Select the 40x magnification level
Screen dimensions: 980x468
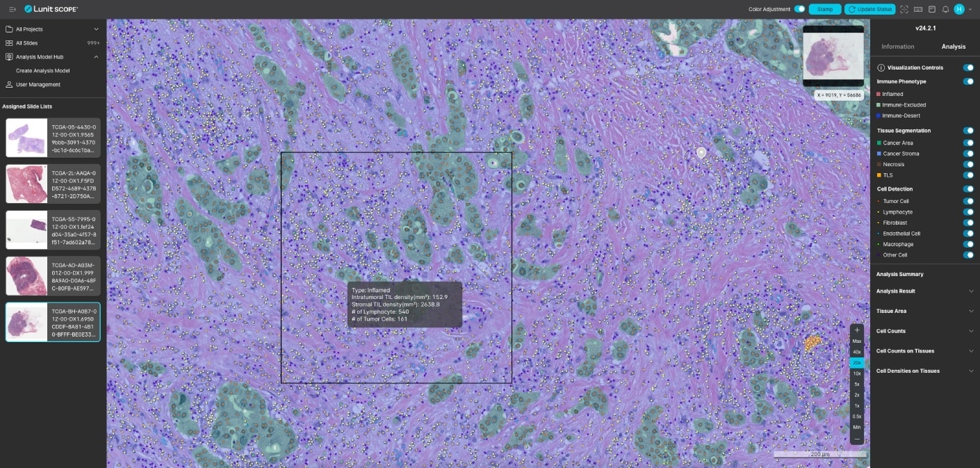(x=856, y=352)
